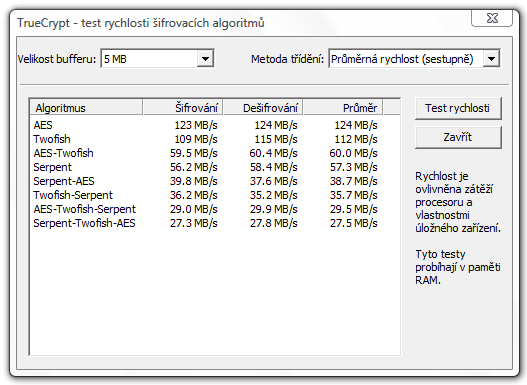
Task: Sort by the Algoritmus column header
Action: [x=86, y=108]
